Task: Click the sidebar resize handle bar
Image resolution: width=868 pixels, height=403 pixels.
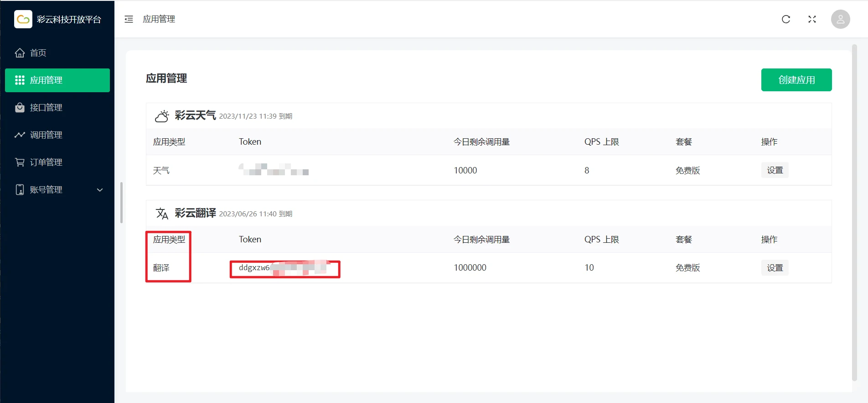Action: [121, 203]
